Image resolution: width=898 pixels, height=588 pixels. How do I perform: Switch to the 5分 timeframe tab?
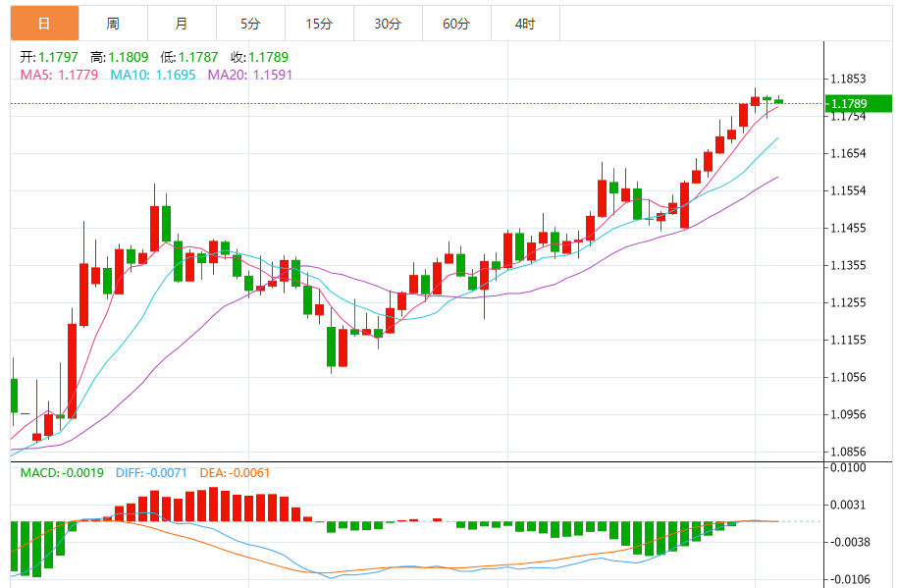(251, 24)
